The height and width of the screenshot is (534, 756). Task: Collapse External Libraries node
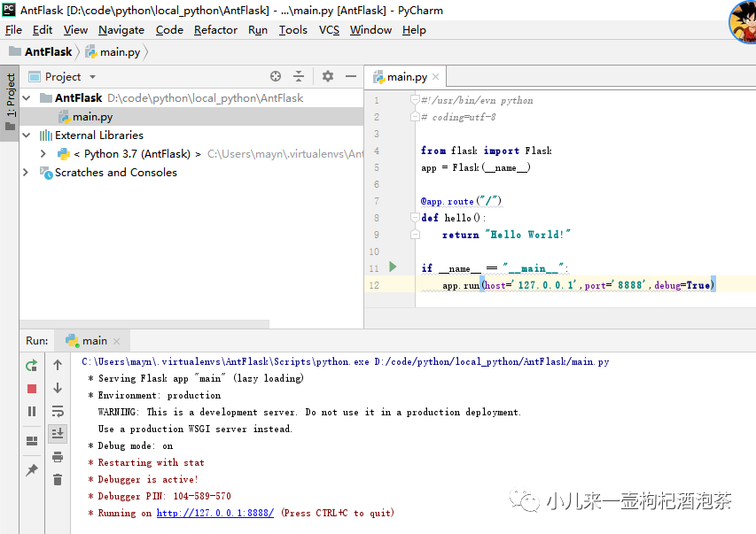point(27,135)
